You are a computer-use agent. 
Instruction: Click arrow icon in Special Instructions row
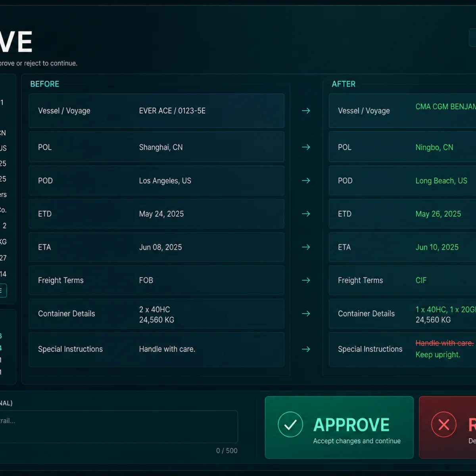[306, 349]
